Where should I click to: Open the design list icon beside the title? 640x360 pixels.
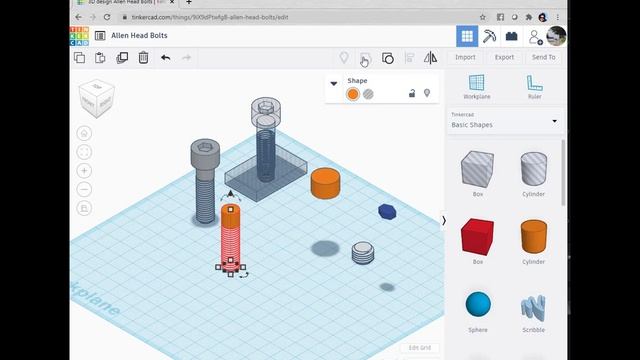tap(100, 36)
